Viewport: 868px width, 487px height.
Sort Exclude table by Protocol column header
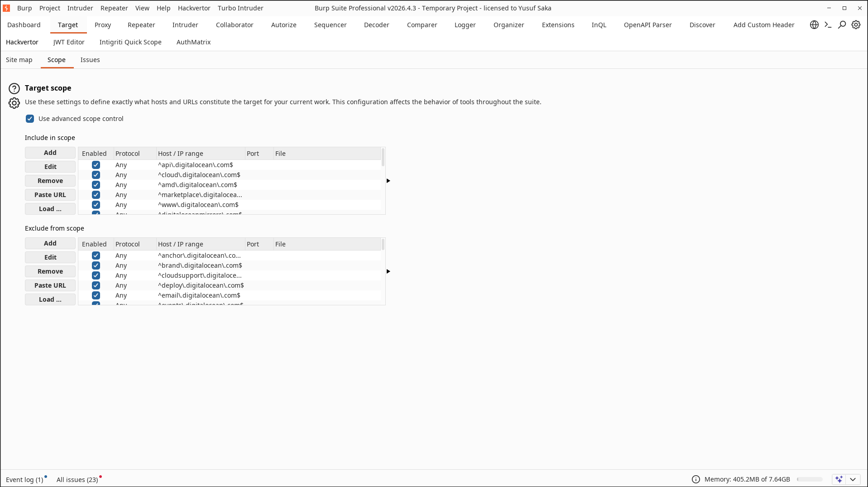135,244
